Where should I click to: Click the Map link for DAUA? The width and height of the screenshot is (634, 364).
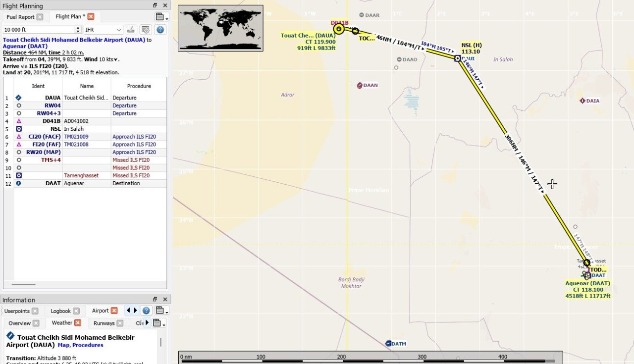click(x=63, y=345)
